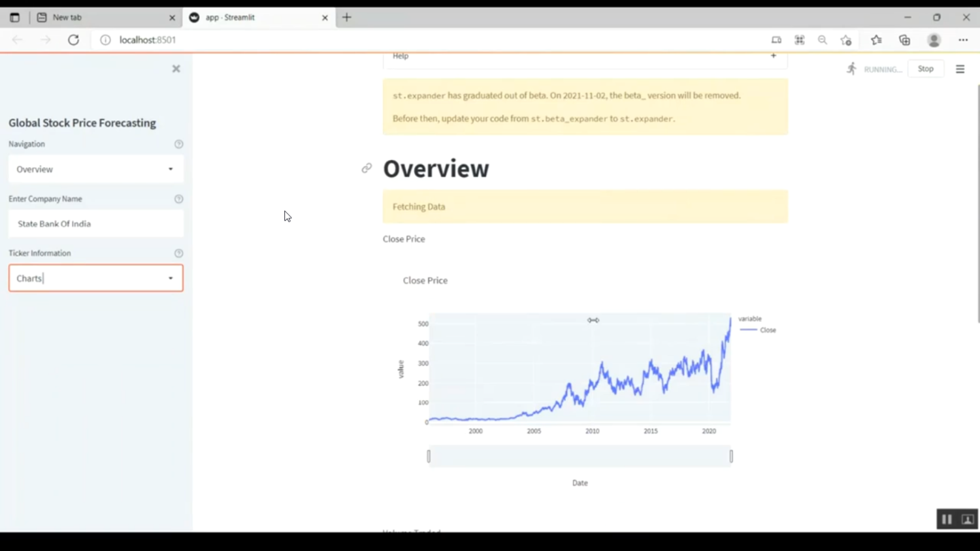Image resolution: width=980 pixels, height=551 pixels.
Task: Click the browser zoom out icon
Action: pos(823,40)
